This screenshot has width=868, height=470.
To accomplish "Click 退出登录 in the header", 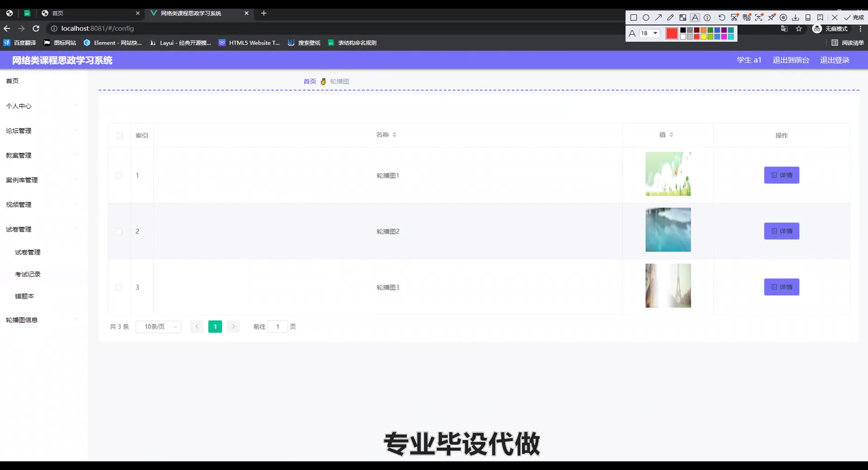I will [x=835, y=60].
